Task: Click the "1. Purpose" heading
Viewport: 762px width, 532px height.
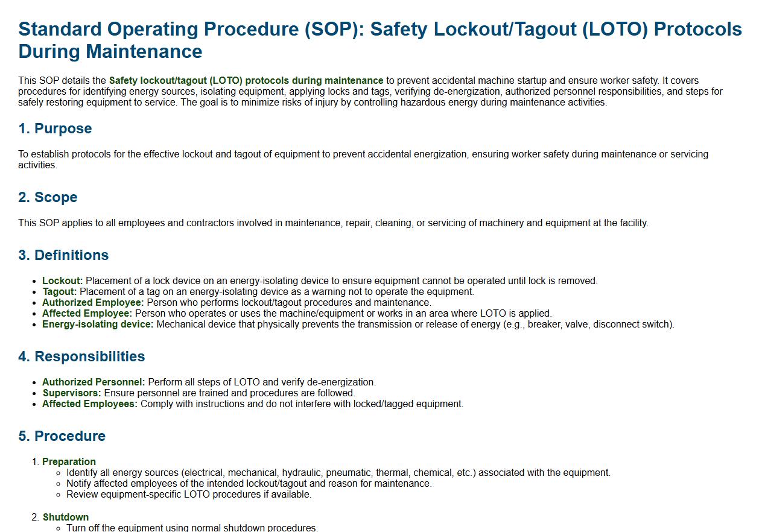Action: tap(55, 128)
